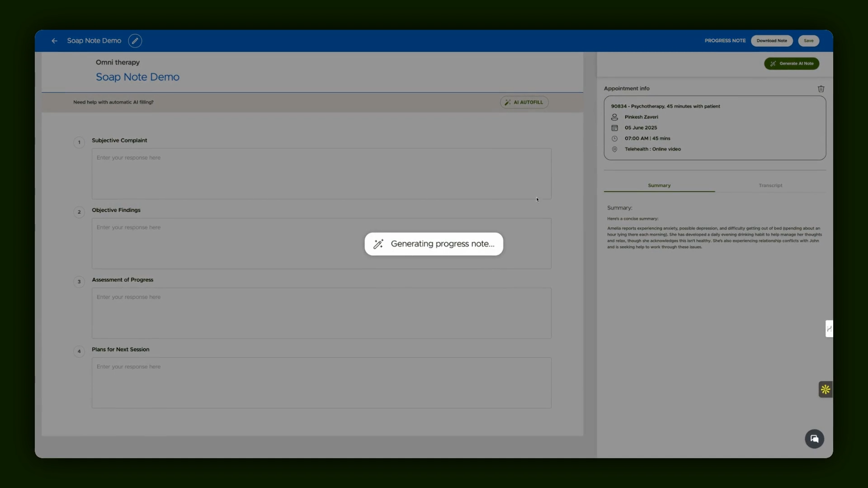Click into Assessment of Progress field
Viewport: 868px width, 488px height.
click(321, 313)
